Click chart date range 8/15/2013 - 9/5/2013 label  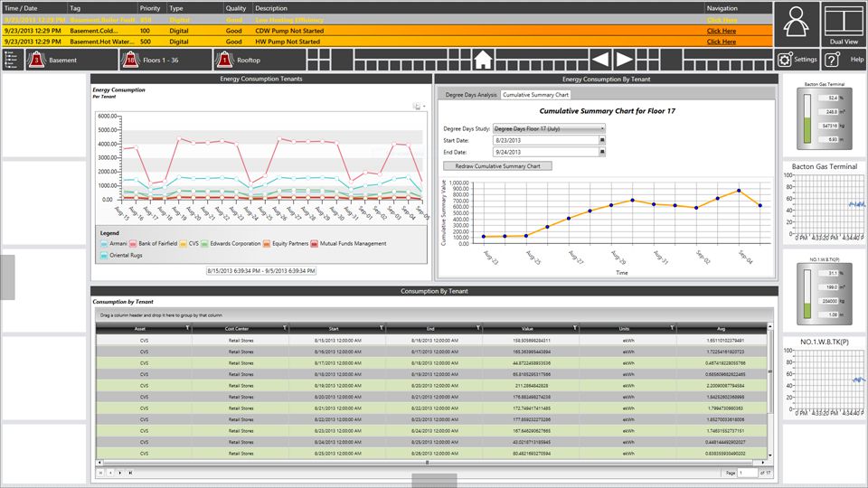coord(261,271)
